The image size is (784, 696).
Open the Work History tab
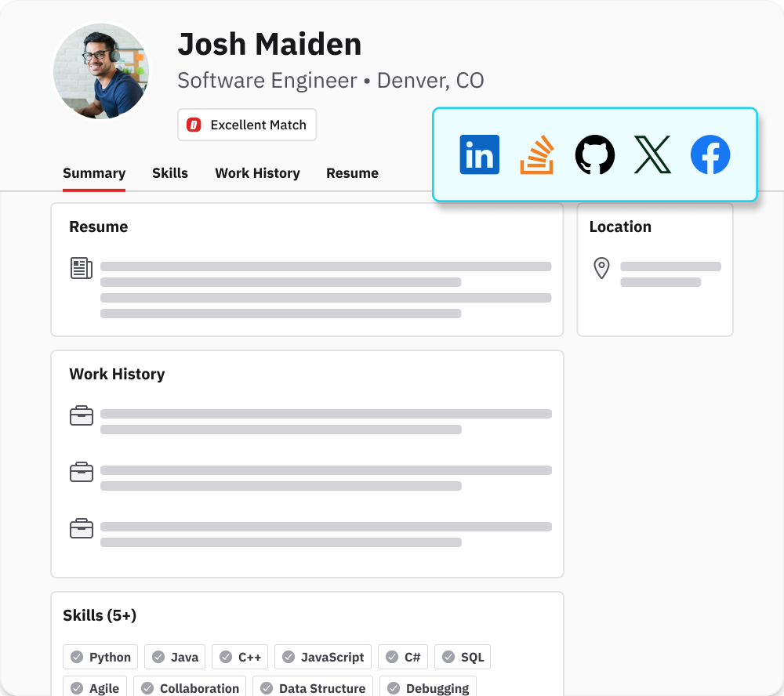coord(257,173)
